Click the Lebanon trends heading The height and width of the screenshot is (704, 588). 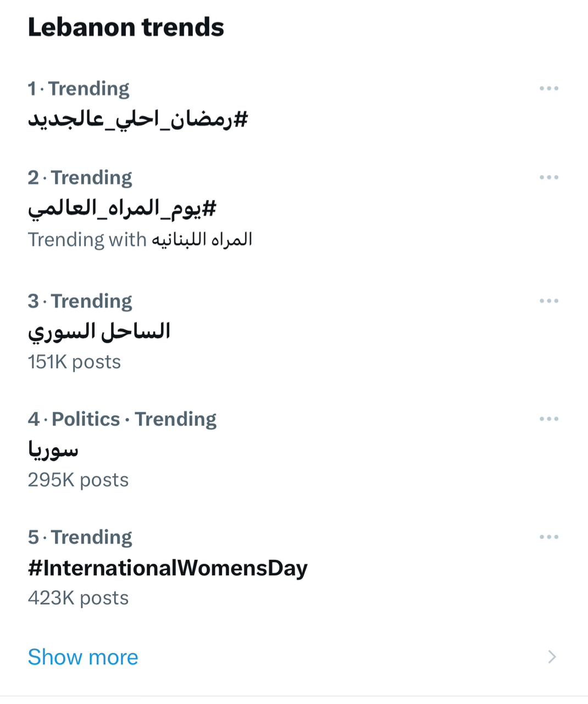coord(126,28)
